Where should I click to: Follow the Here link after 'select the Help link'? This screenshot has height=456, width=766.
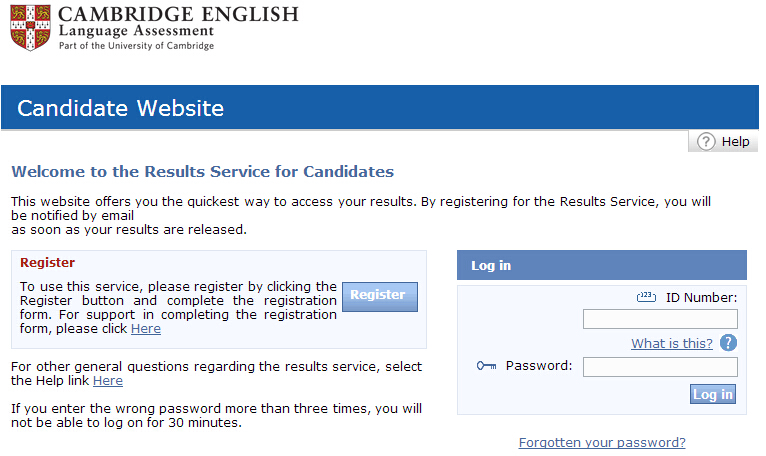(x=108, y=381)
